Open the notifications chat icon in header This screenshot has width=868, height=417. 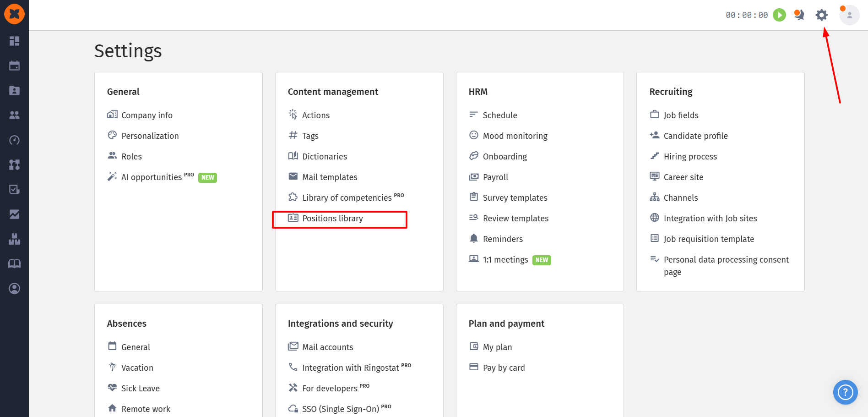(x=799, y=15)
